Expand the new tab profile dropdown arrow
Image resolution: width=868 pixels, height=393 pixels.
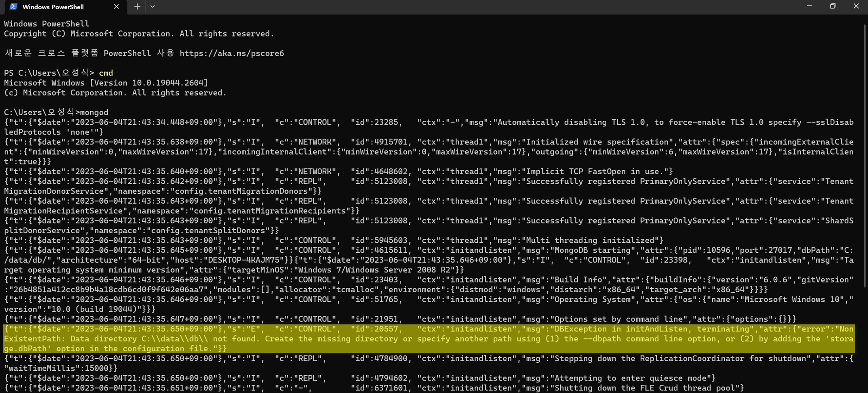pyautogui.click(x=152, y=7)
